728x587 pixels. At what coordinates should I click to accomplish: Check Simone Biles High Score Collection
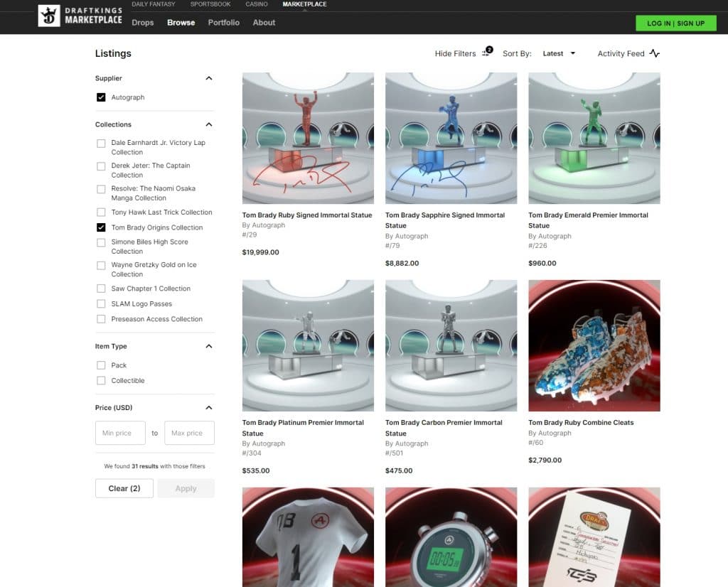point(101,243)
